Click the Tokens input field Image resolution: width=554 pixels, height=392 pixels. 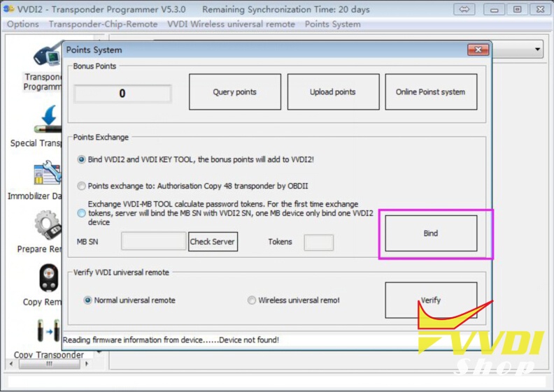pos(319,242)
